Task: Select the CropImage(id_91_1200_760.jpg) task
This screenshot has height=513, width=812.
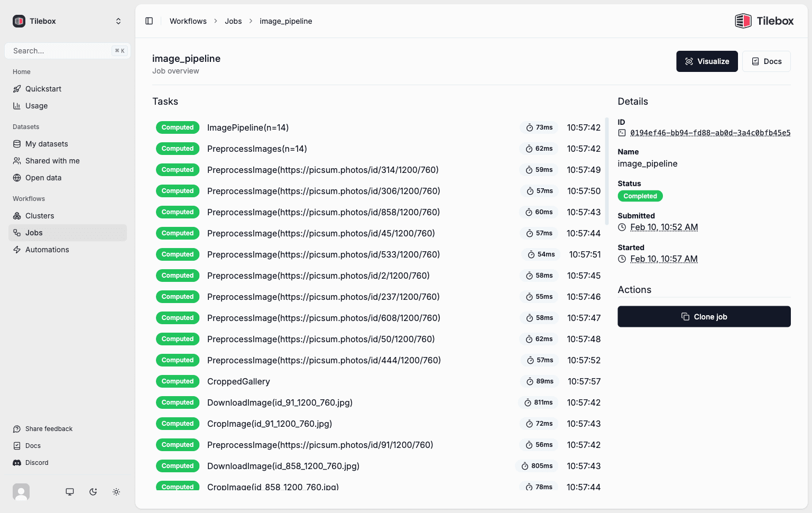Action: coord(270,424)
